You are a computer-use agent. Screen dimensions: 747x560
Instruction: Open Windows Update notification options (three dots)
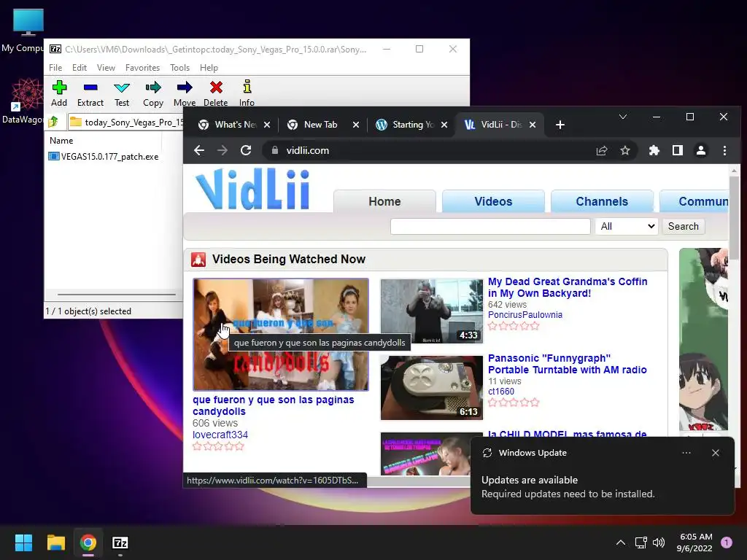[686, 453]
